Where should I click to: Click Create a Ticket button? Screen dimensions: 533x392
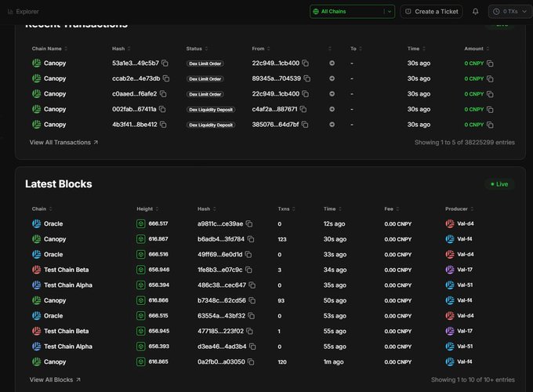(x=431, y=12)
